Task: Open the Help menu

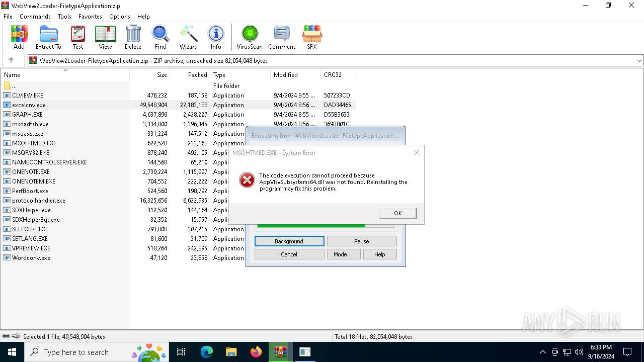Action: (x=143, y=16)
